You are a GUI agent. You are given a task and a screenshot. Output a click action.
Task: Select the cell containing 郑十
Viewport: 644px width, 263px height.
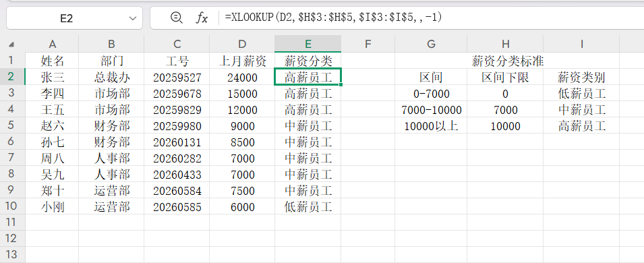coord(52,190)
